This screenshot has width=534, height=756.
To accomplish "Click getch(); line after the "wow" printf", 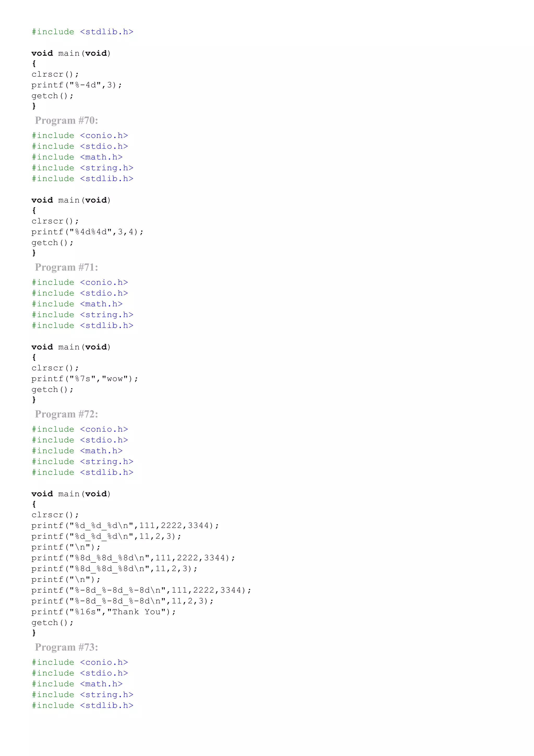I will (x=52, y=389).
